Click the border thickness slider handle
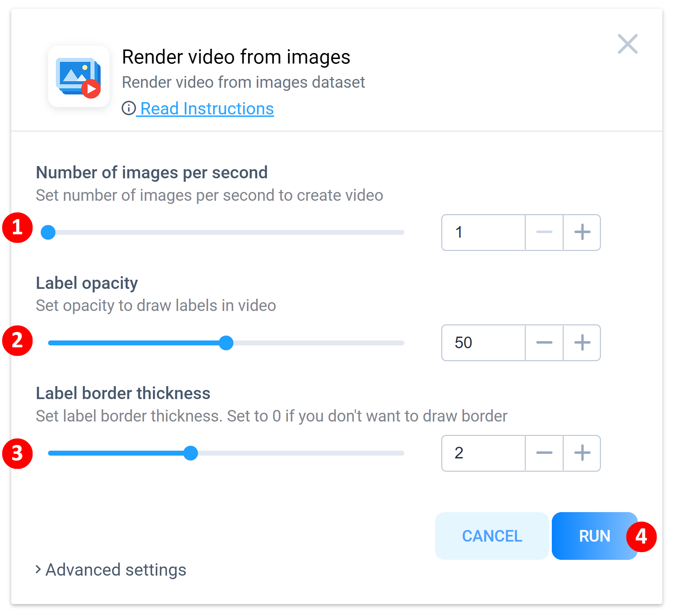The height and width of the screenshot is (616, 675). tap(191, 453)
